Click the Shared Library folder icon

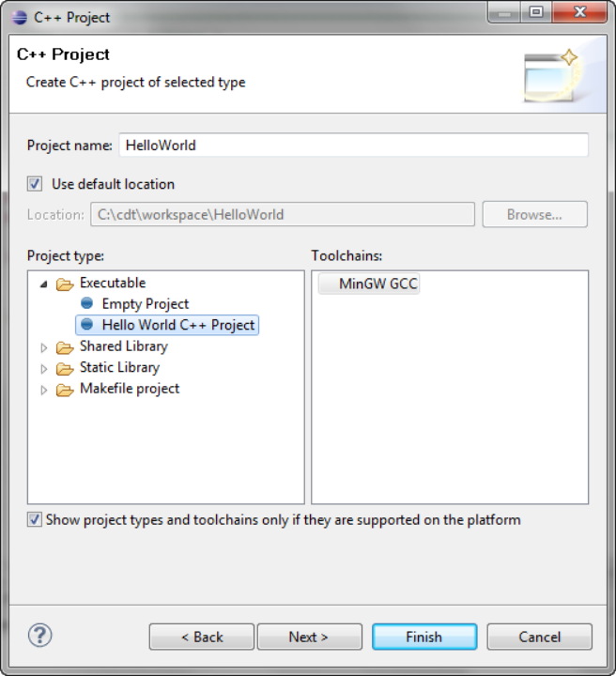(65, 346)
